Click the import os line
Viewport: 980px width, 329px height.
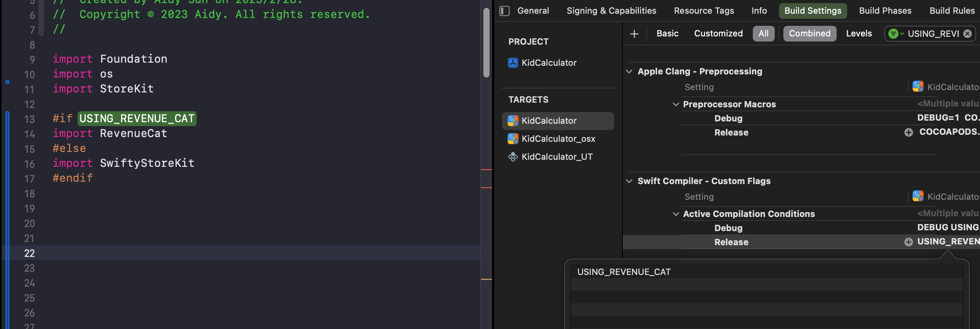pos(83,74)
